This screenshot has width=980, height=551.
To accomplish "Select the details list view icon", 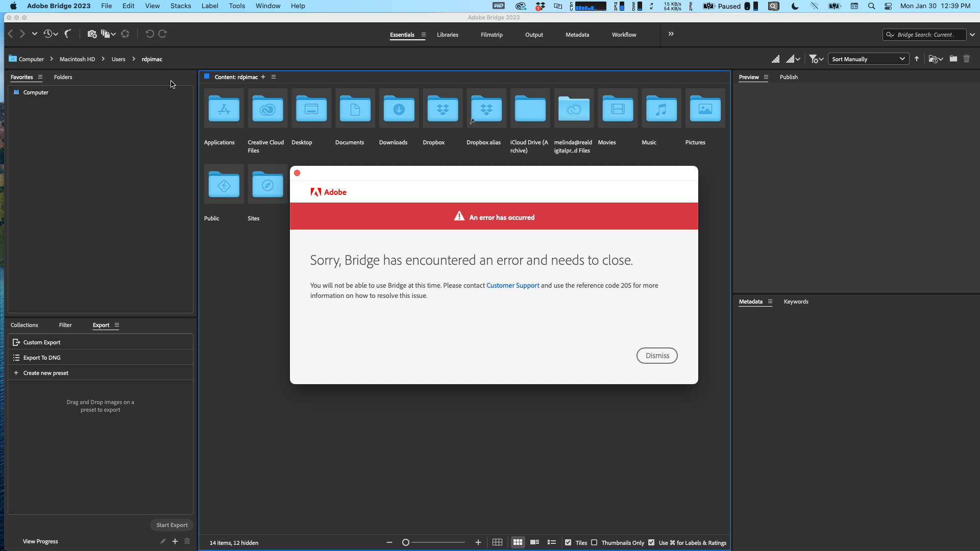I will [x=535, y=542].
